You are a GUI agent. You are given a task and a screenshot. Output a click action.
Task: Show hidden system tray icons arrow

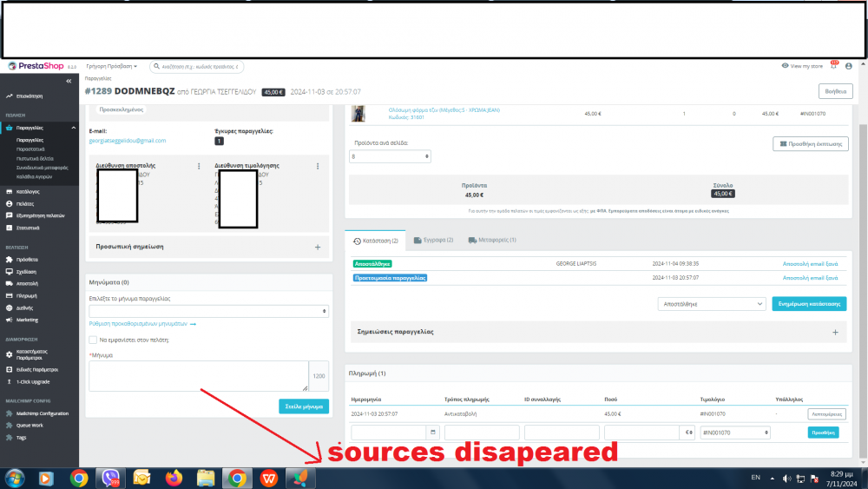pyautogui.click(x=773, y=479)
